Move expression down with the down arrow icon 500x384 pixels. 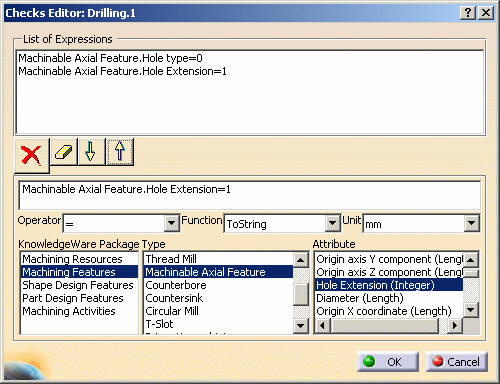tap(91, 152)
